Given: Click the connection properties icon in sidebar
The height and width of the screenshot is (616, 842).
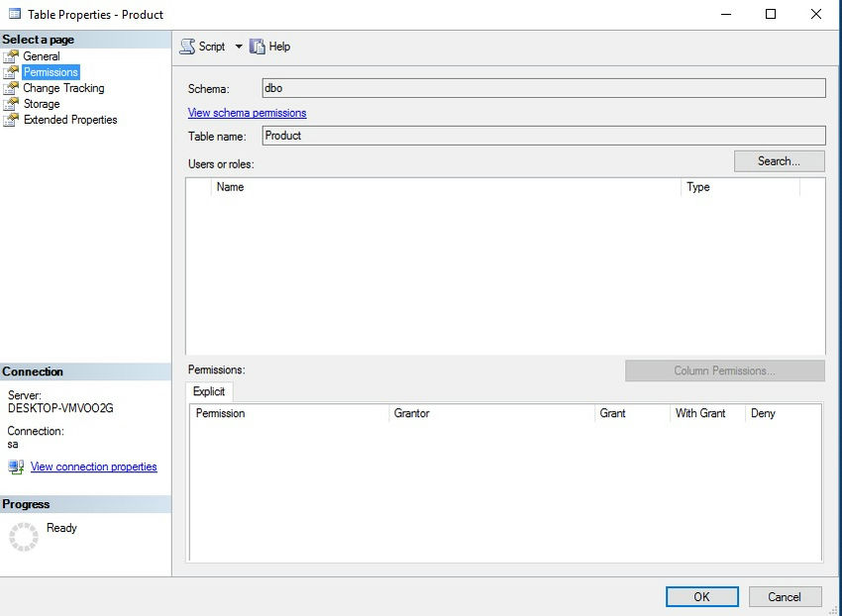Looking at the screenshot, I should (x=14, y=466).
